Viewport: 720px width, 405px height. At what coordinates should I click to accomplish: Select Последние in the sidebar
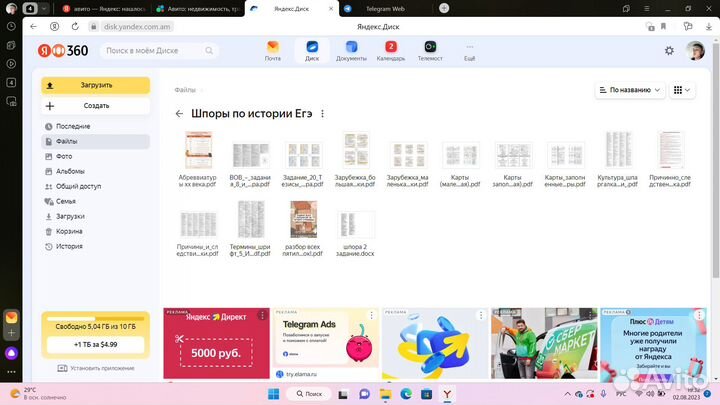[72, 126]
